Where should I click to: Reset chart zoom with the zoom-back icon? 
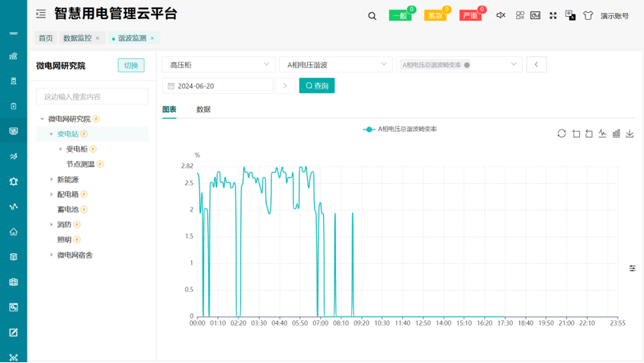589,133
